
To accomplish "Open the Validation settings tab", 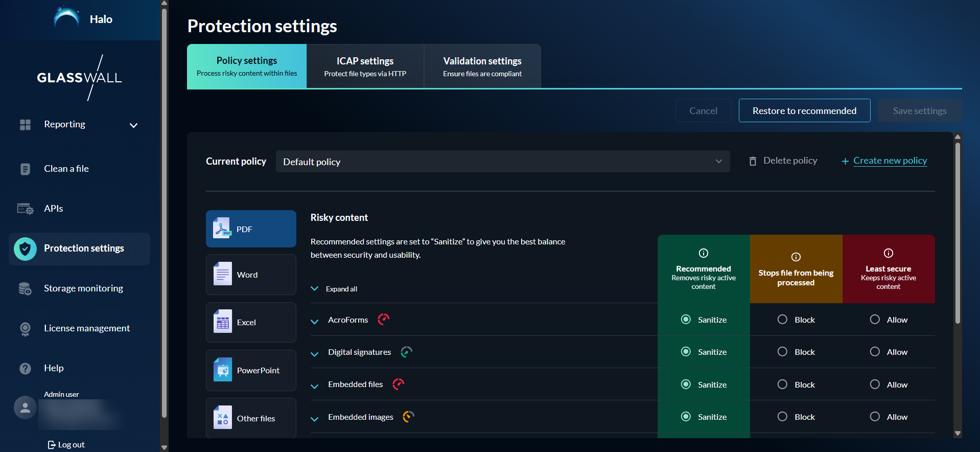I will (482, 66).
